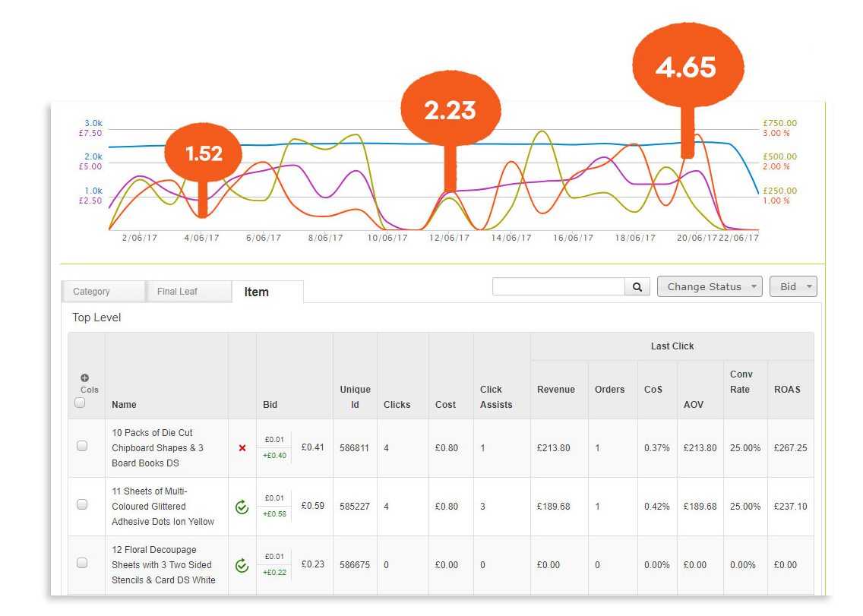863x616 pixels.
Task: Tick the select-all checkbox under Cols
Action: [x=80, y=403]
